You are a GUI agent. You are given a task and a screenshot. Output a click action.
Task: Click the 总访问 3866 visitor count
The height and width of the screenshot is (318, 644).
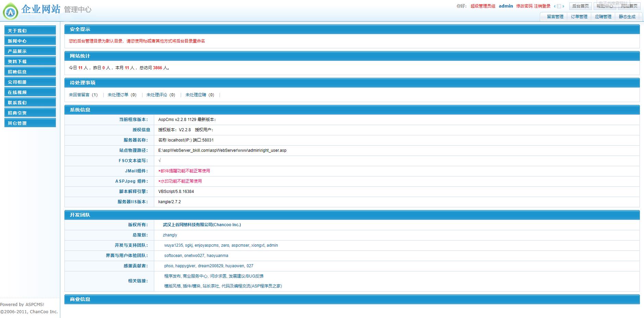coord(154,68)
